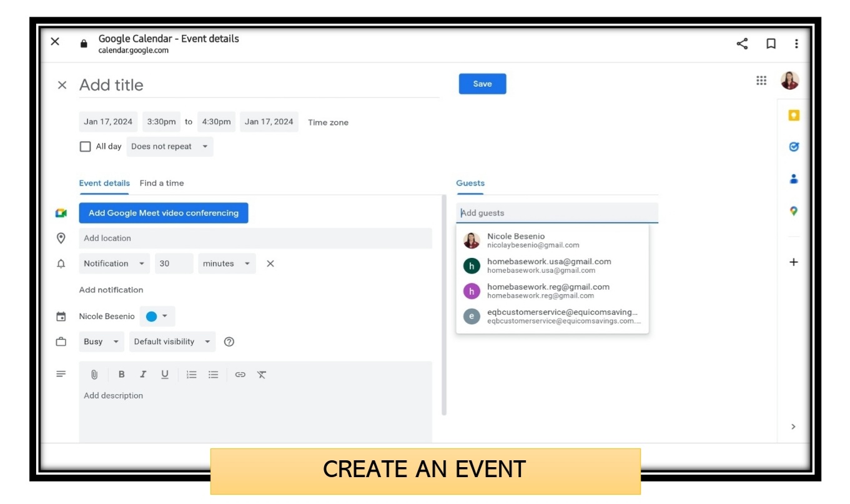Select homebasework.usa@gmail.com from guest suggestions
The width and height of the screenshot is (850, 504).
553,265
